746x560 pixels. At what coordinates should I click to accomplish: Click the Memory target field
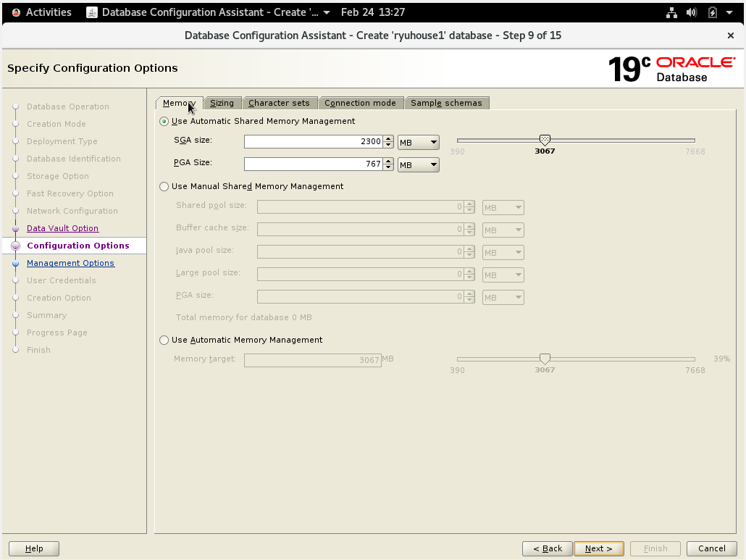pos(312,360)
